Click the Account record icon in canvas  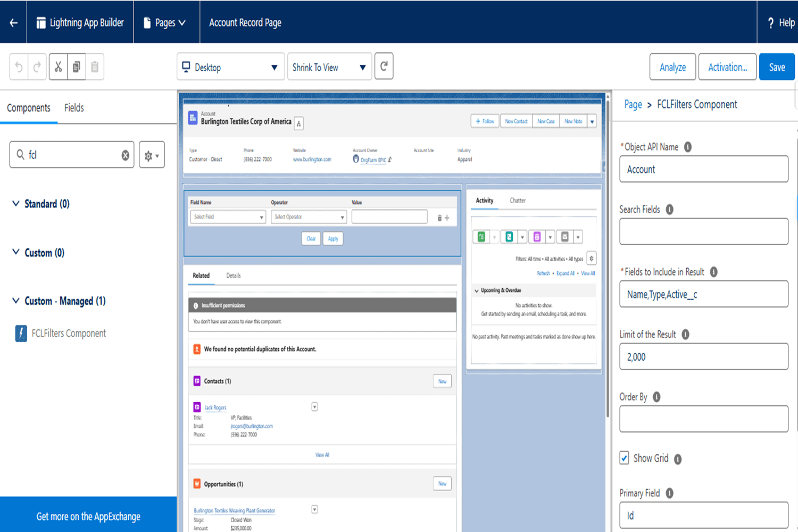(x=193, y=119)
